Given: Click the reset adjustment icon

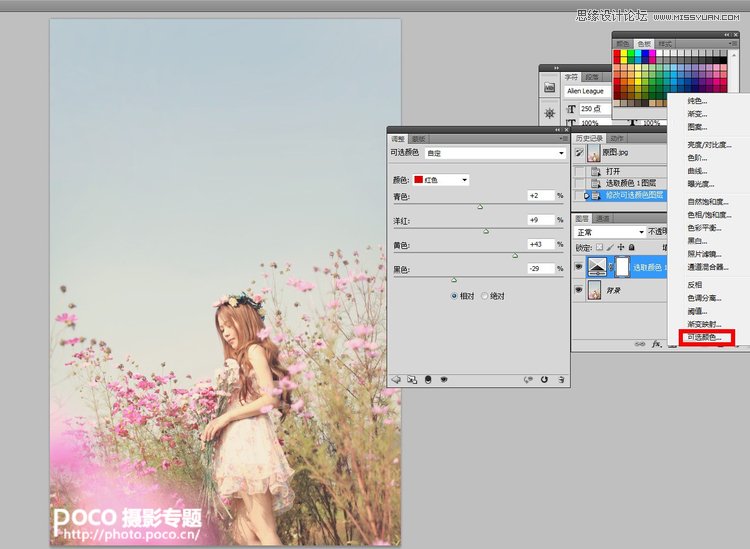Looking at the screenshot, I should pos(545,379).
